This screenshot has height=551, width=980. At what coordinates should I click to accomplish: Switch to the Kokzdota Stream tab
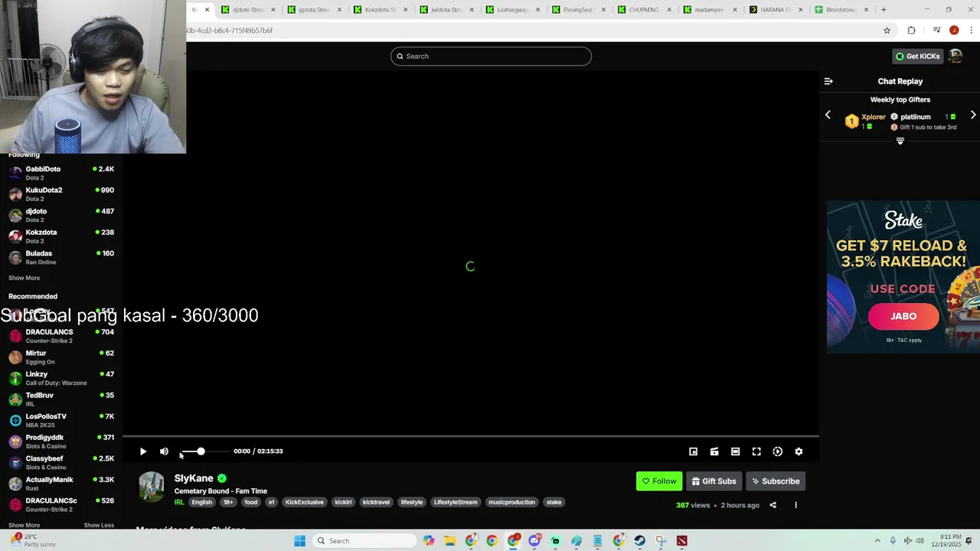tap(381, 10)
